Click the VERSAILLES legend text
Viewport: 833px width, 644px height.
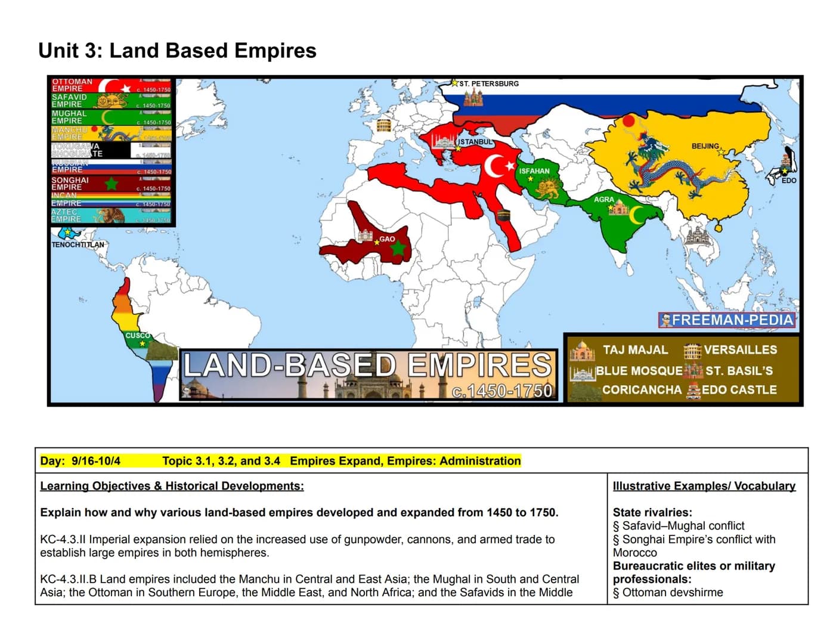coord(741,350)
